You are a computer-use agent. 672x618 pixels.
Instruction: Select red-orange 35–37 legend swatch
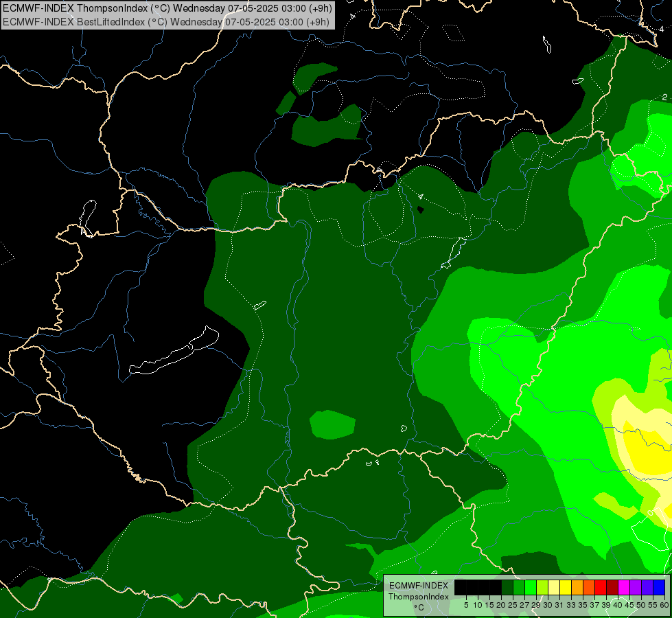[589, 588]
